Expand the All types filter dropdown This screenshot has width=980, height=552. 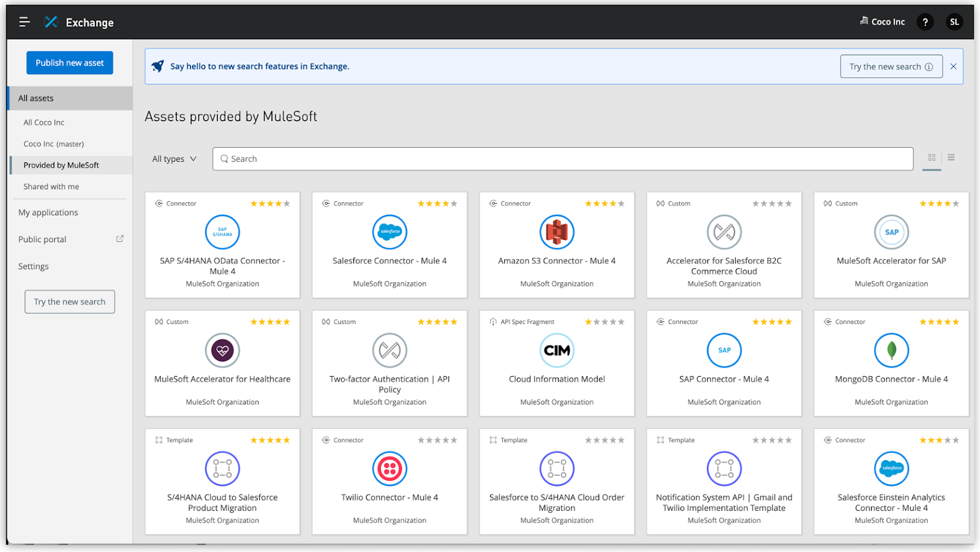[x=175, y=159]
